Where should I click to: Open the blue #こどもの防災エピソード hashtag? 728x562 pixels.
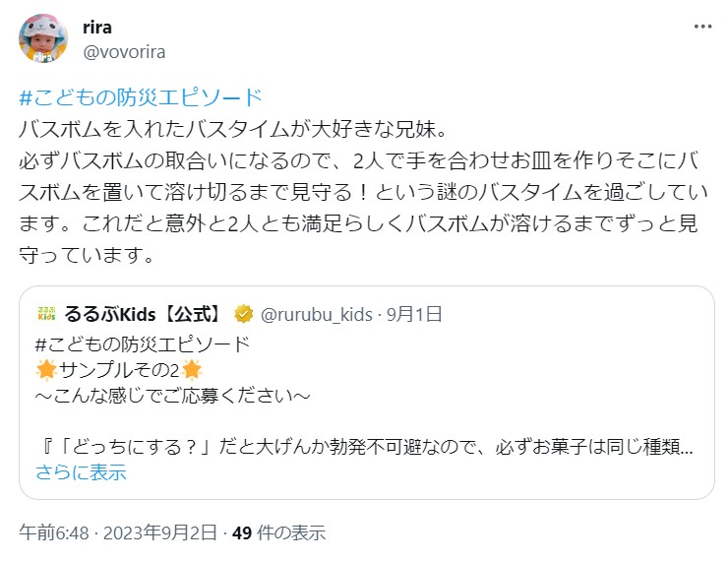pyautogui.click(x=141, y=97)
